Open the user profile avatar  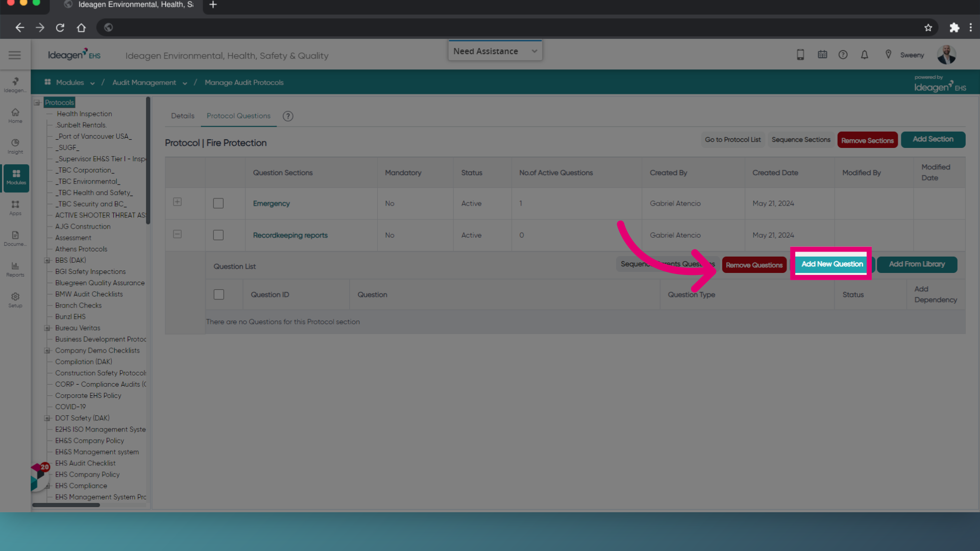946,55
